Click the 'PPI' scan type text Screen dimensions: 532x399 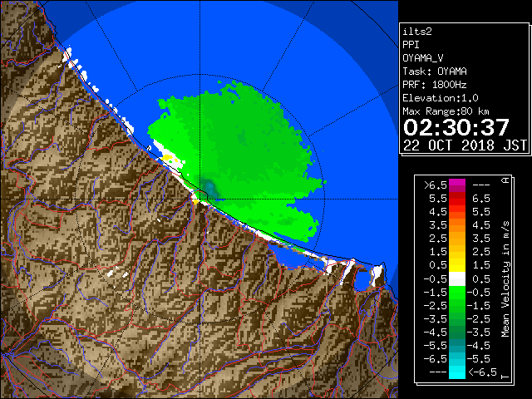tap(411, 45)
